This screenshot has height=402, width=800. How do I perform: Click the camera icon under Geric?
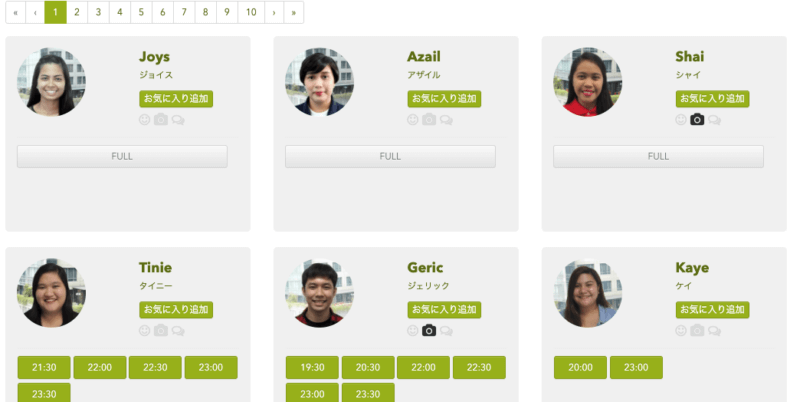(429, 331)
